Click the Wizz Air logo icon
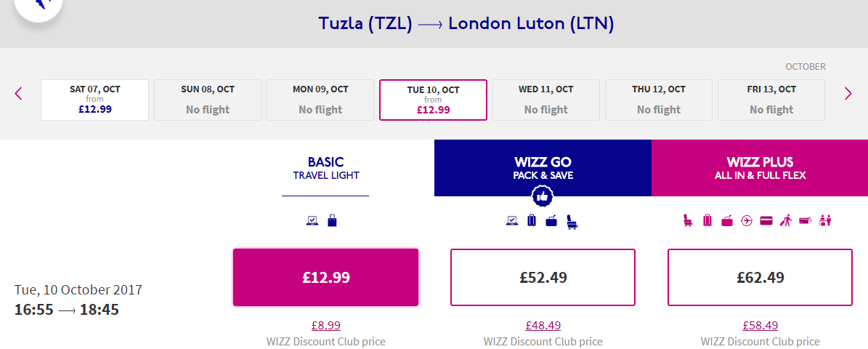Screen dimensions: 868x349 point(38,6)
